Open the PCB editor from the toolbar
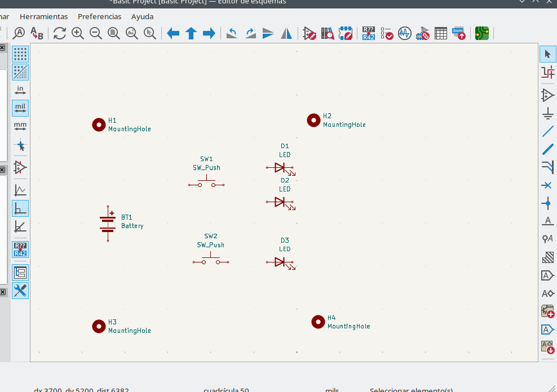The height and width of the screenshot is (392, 557). pyautogui.click(x=481, y=33)
